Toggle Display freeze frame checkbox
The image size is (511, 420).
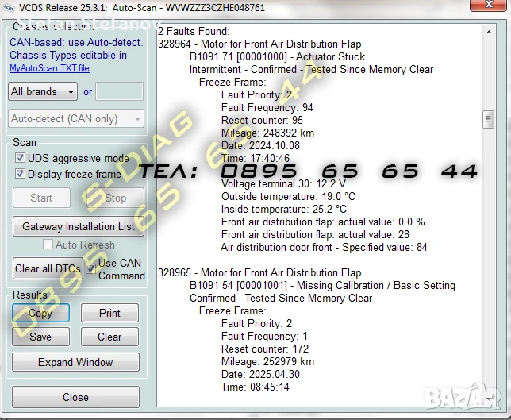[21, 174]
